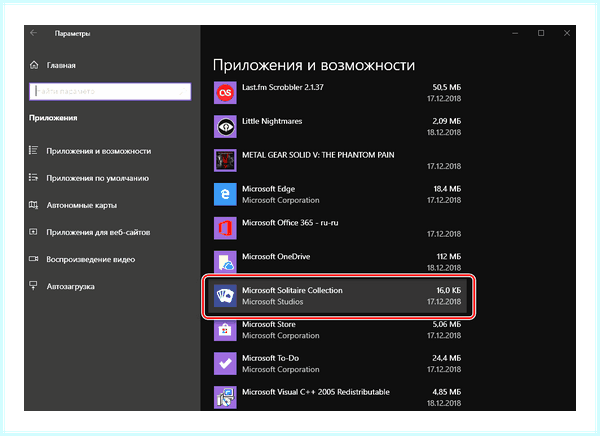The width and height of the screenshot is (600, 436).
Task: Open Главная home icon
Action: point(34,65)
